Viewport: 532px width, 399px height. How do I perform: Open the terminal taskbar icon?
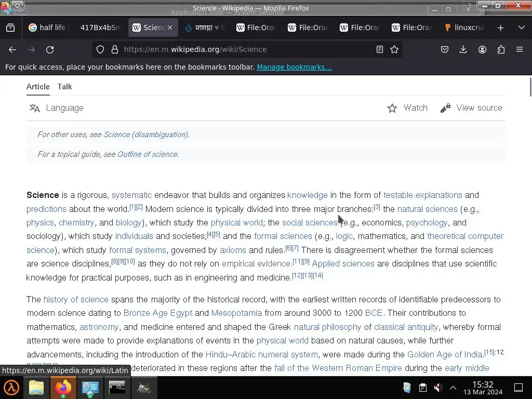pyautogui.click(x=117, y=388)
